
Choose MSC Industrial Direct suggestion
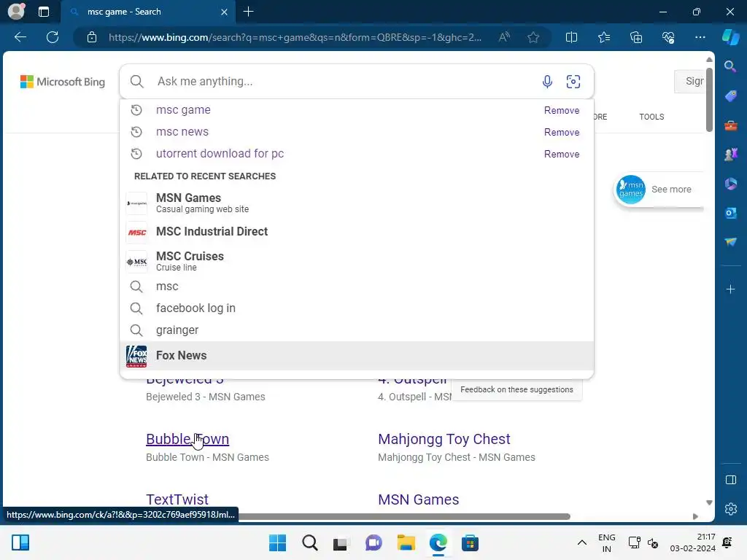(x=356, y=232)
